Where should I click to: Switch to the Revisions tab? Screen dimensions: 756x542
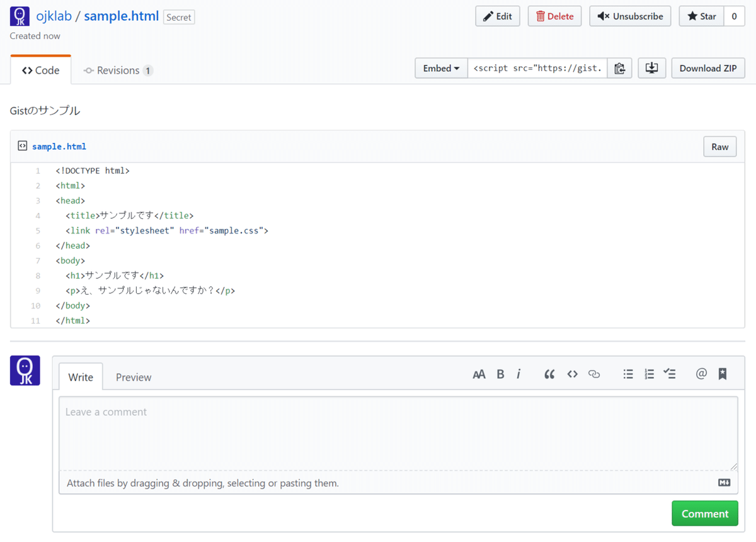(118, 71)
